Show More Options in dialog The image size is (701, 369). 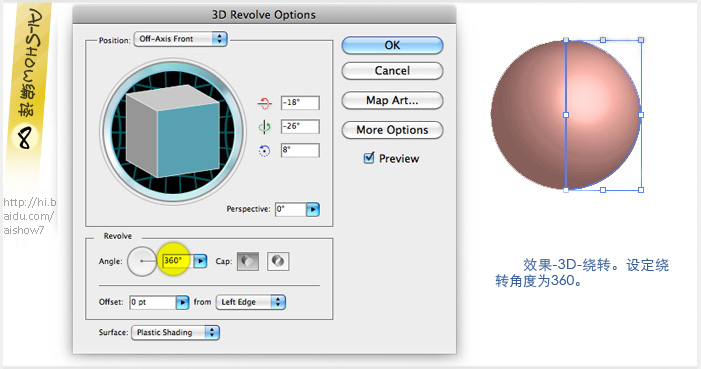[392, 130]
